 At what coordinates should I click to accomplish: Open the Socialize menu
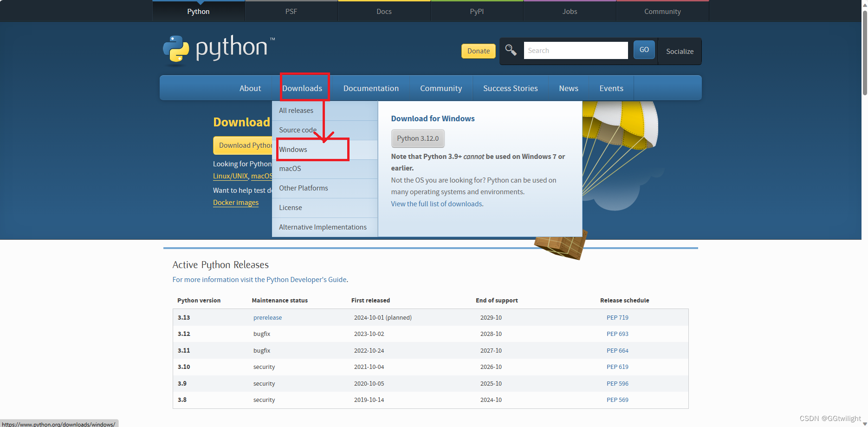[680, 51]
